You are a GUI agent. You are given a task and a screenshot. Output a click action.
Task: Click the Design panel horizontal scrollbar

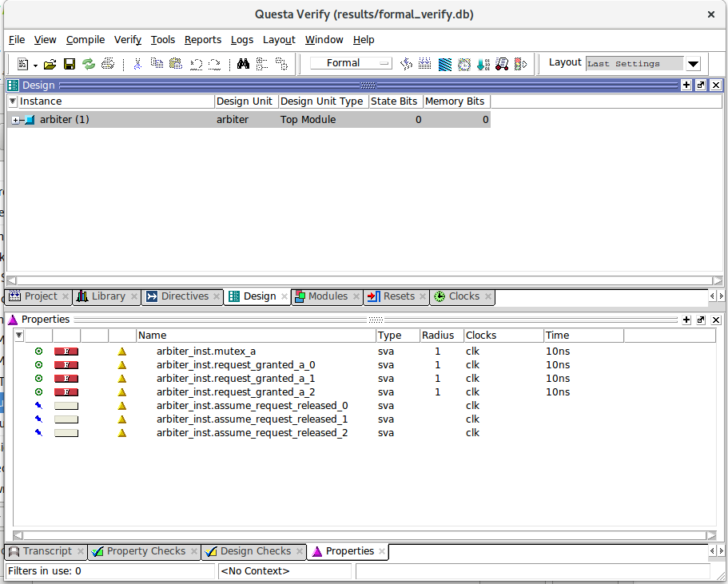(360, 281)
